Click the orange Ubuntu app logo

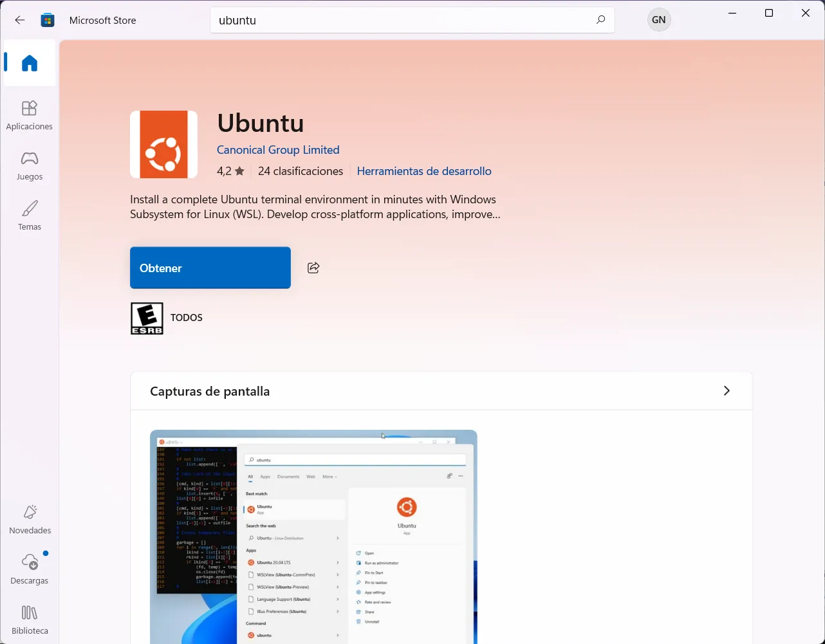pos(163,144)
